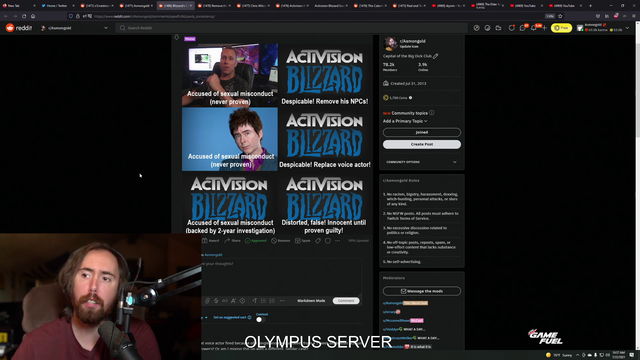
Task: Open the notifications bell in Reddit header
Action: (533, 28)
